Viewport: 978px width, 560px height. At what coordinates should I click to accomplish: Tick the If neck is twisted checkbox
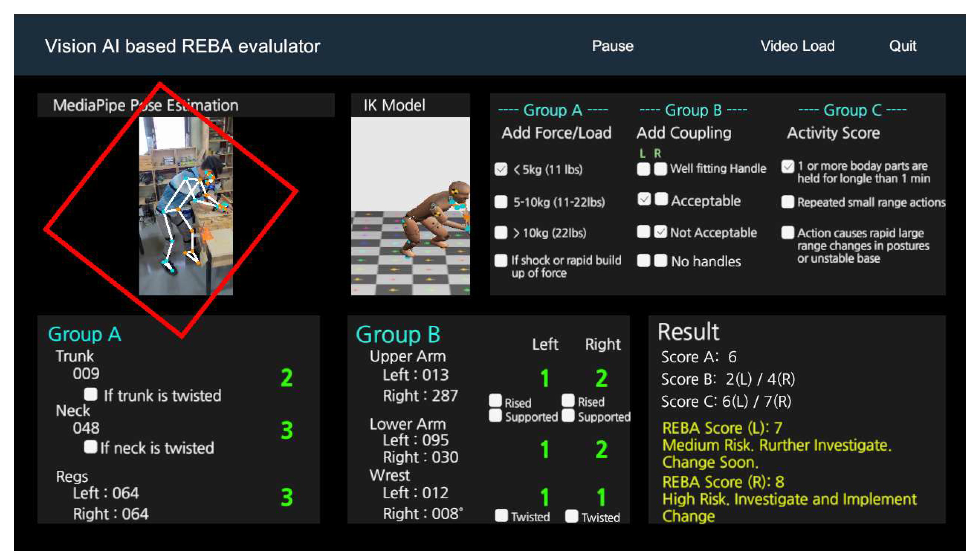coord(91,446)
